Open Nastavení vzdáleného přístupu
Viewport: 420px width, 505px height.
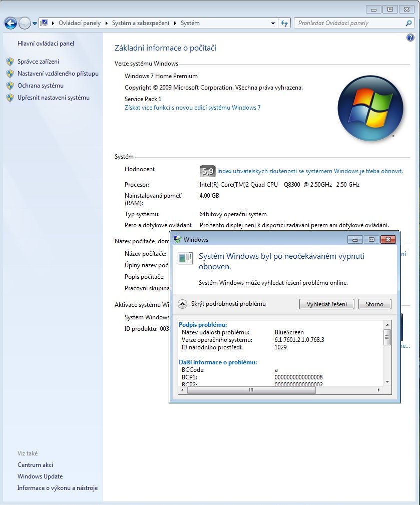58,74
